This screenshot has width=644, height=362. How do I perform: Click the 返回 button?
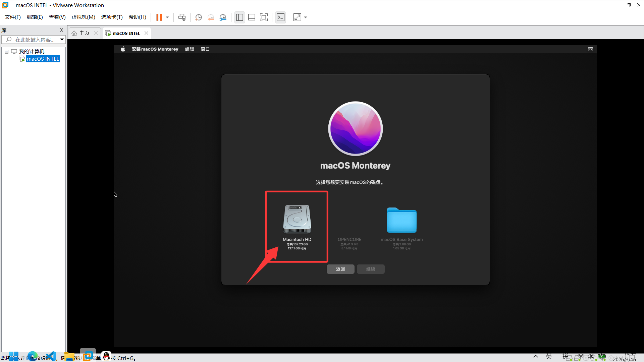pos(340,269)
